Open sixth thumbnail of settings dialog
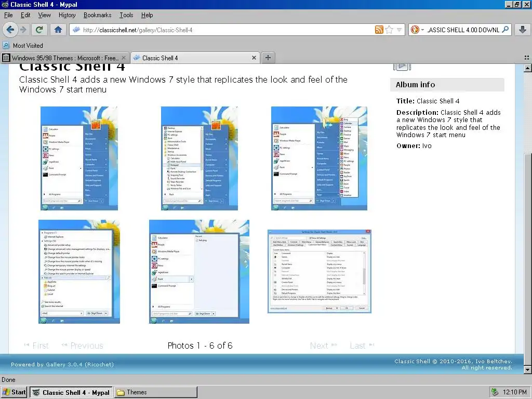This screenshot has height=399, width=532. 320,271
